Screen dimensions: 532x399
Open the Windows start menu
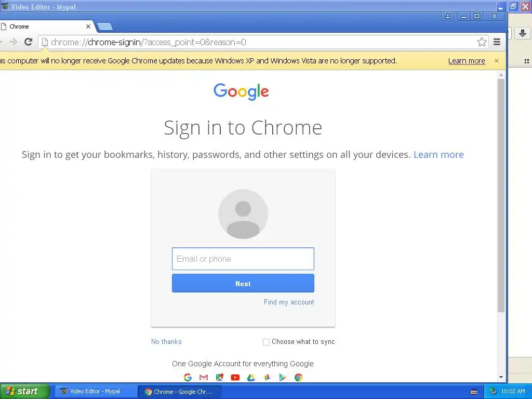pos(24,391)
